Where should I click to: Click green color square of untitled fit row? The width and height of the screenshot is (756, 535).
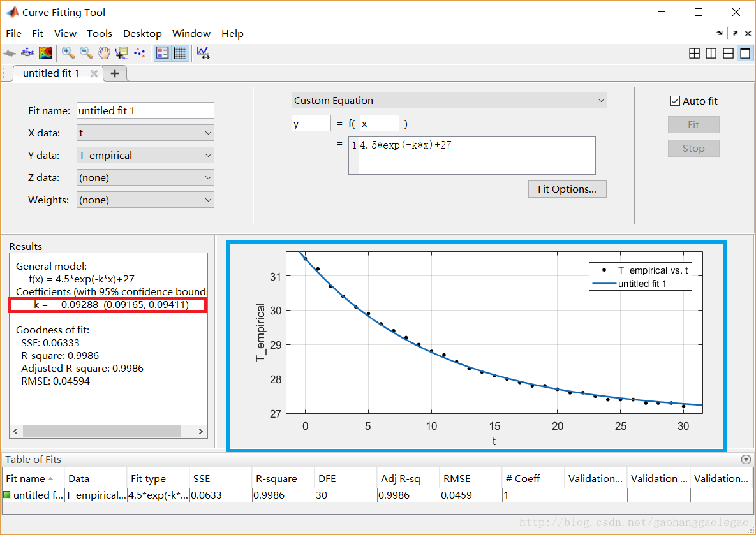[x=7, y=495]
